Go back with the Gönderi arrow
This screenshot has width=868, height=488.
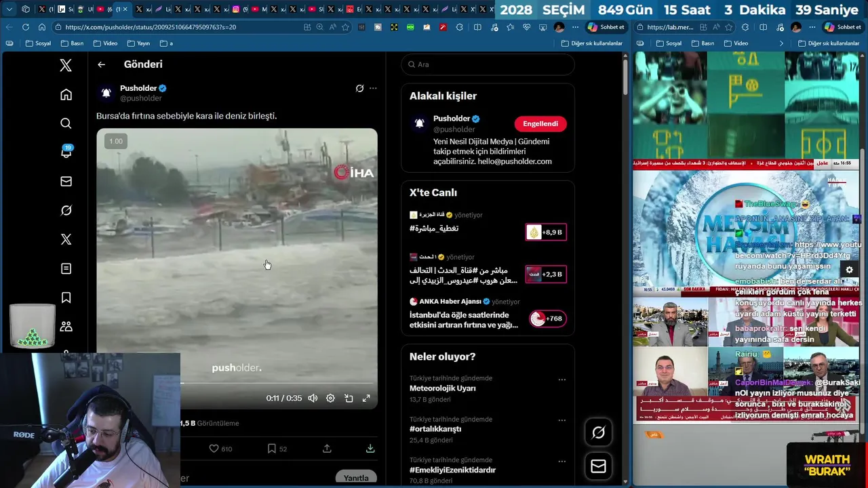click(x=101, y=64)
